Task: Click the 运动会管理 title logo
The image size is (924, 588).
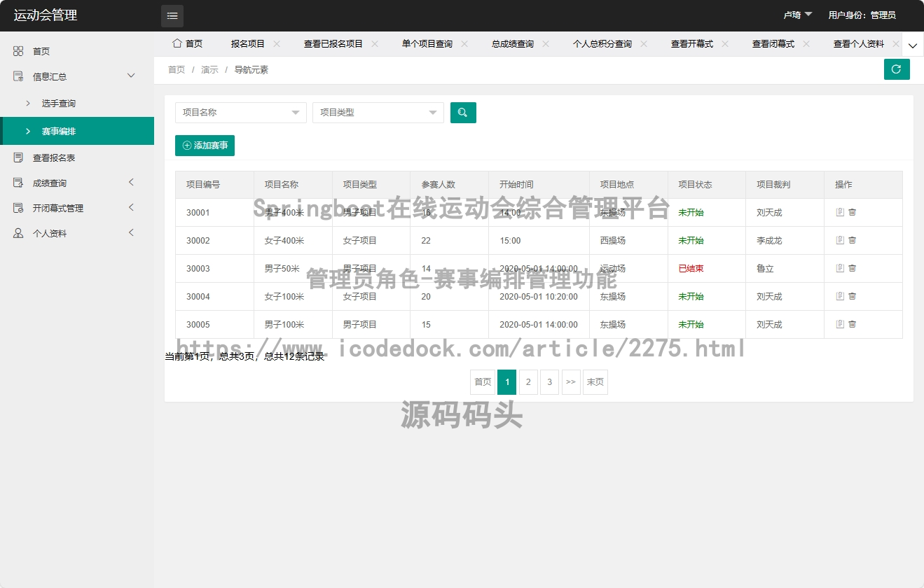Action: [x=46, y=15]
